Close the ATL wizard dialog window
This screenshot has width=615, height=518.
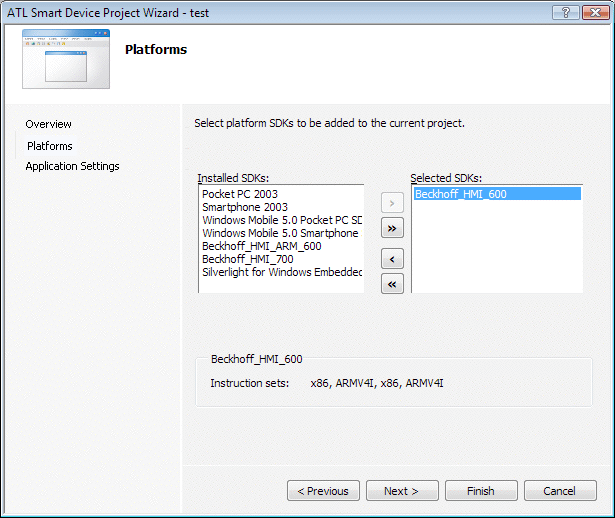tap(596, 11)
